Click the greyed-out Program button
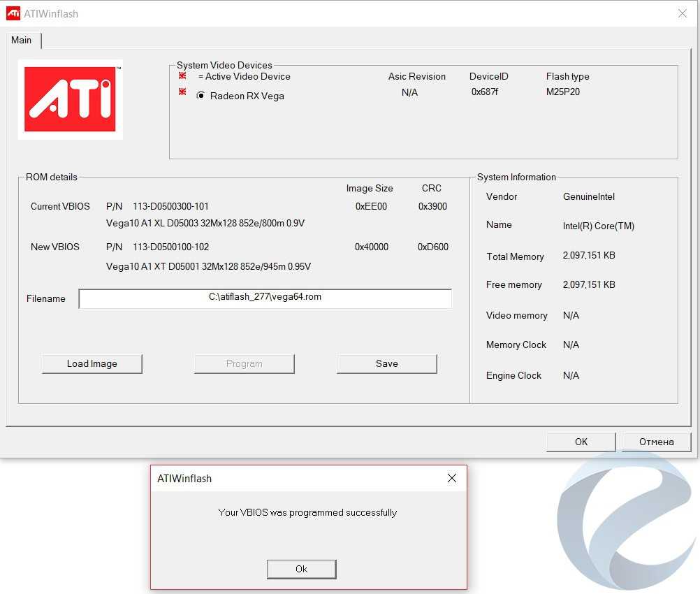 (x=245, y=364)
